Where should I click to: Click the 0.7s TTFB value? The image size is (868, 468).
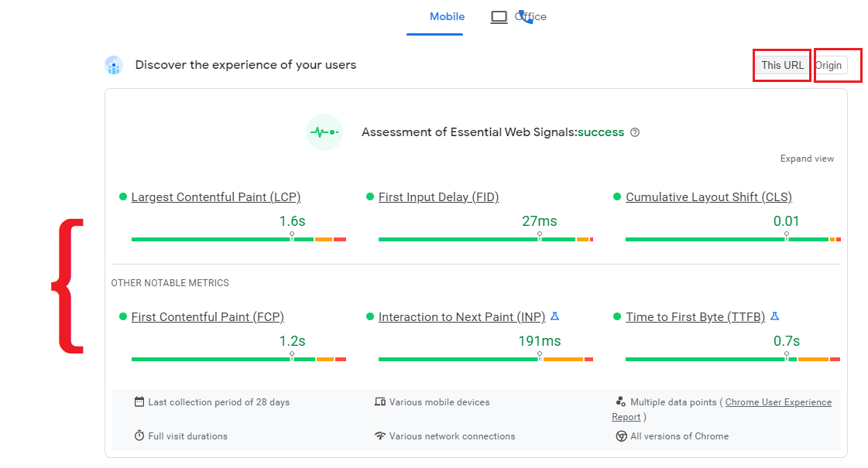pos(786,341)
